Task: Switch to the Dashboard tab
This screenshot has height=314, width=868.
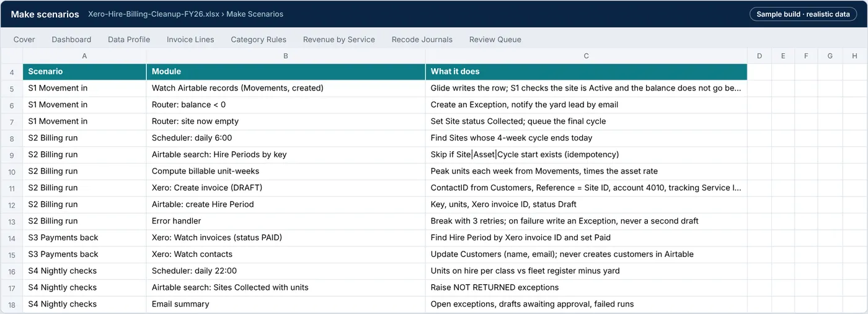Action: click(71, 39)
